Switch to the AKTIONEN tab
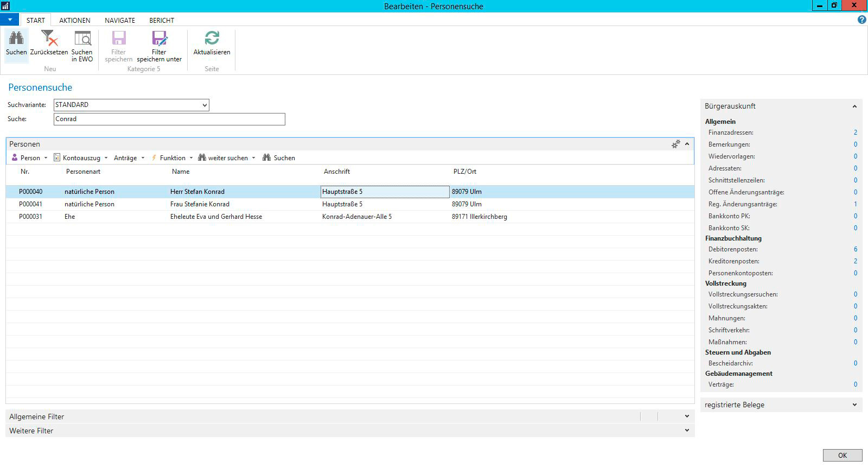 (x=75, y=20)
